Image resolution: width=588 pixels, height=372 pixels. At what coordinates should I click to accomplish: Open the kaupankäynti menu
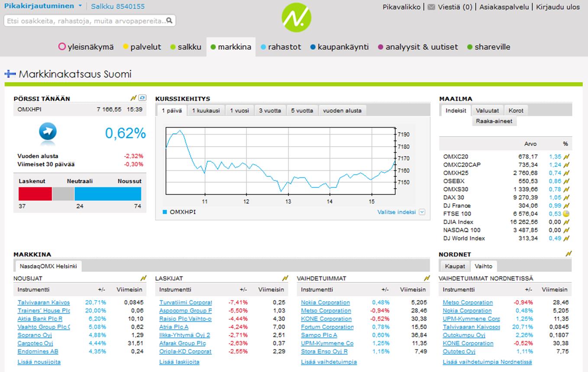[x=339, y=47]
